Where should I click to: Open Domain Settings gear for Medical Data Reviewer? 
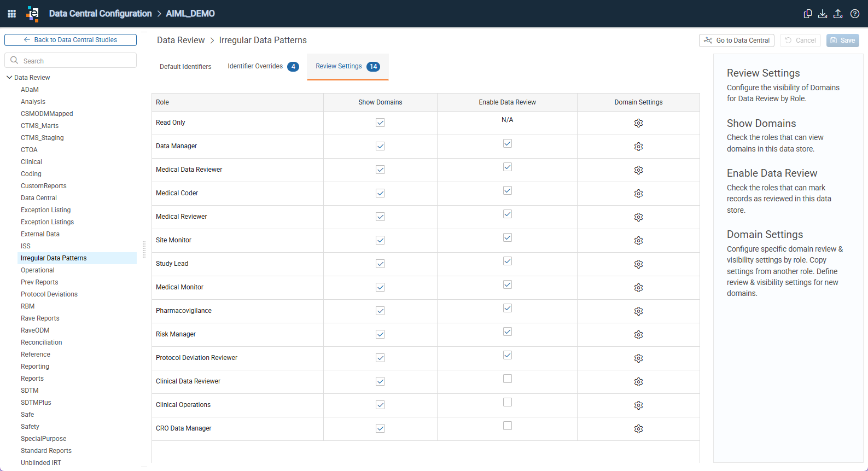click(x=638, y=170)
